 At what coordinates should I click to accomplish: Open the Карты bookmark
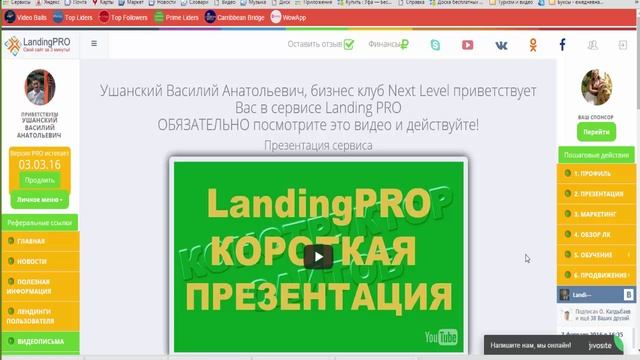[x=103, y=2]
